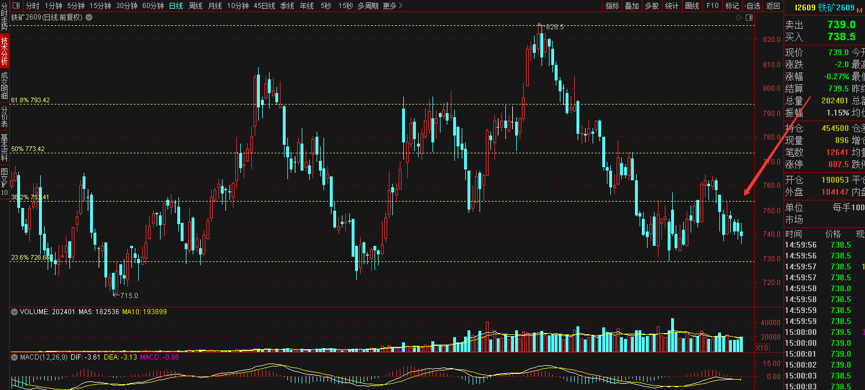Click the 61.8% 793.42 Fibonacci line label
This screenshot has width=865, height=390.
coord(31,100)
